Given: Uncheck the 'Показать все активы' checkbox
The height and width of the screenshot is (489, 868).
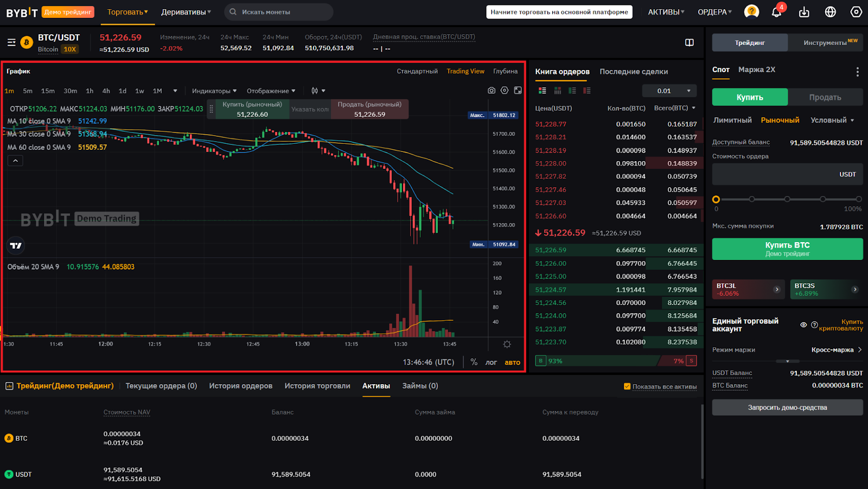Looking at the screenshot, I should pyautogui.click(x=627, y=386).
